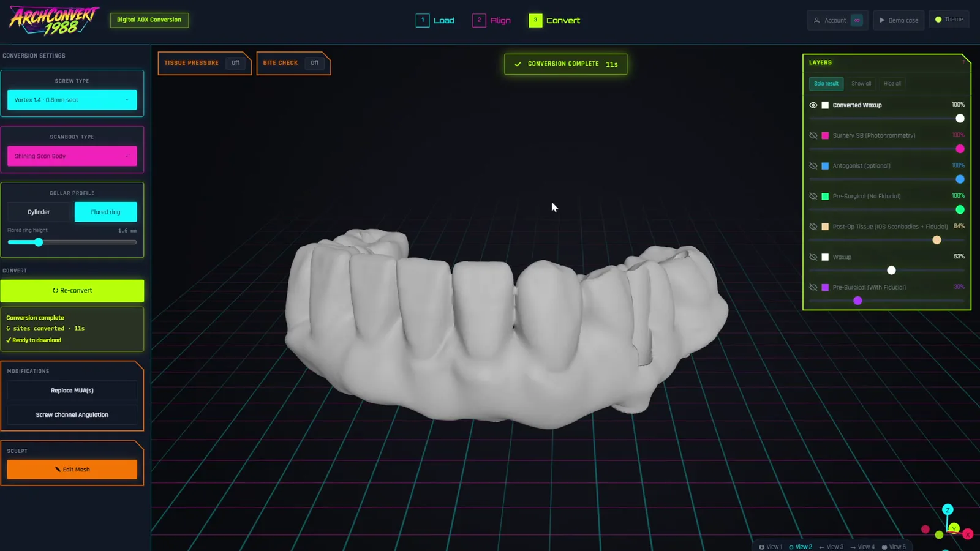Click the unlabeled green negative-axis gizmo ball

tap(939, 534)
